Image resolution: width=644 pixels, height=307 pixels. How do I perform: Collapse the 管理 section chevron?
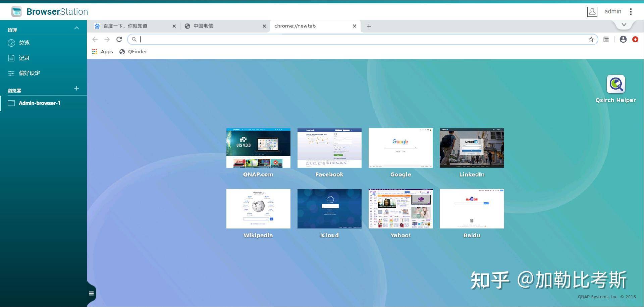click(76, 28)
